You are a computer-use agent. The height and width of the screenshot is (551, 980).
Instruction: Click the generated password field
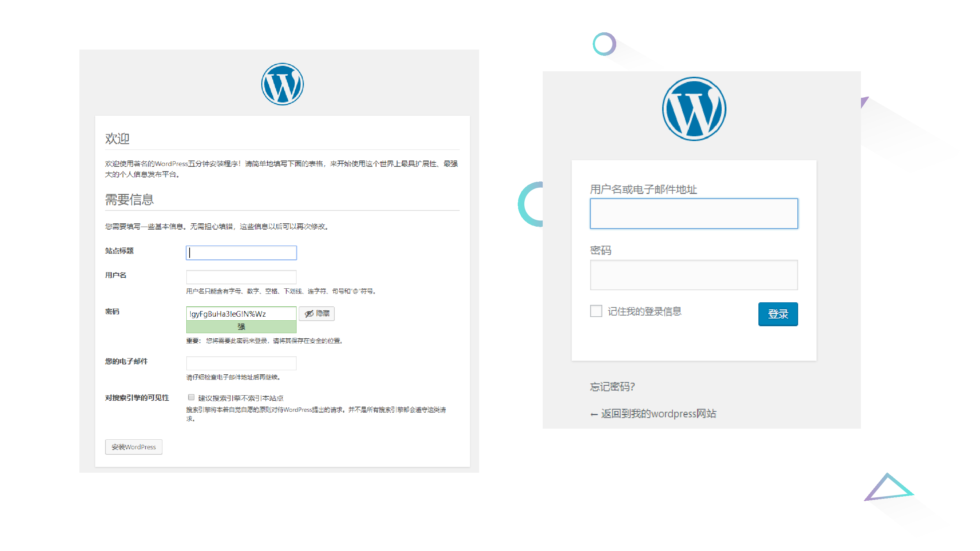[x=241, y=314]
